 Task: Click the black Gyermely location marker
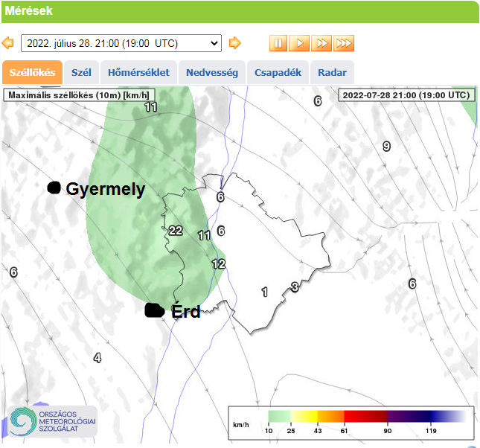coord(54,188)
